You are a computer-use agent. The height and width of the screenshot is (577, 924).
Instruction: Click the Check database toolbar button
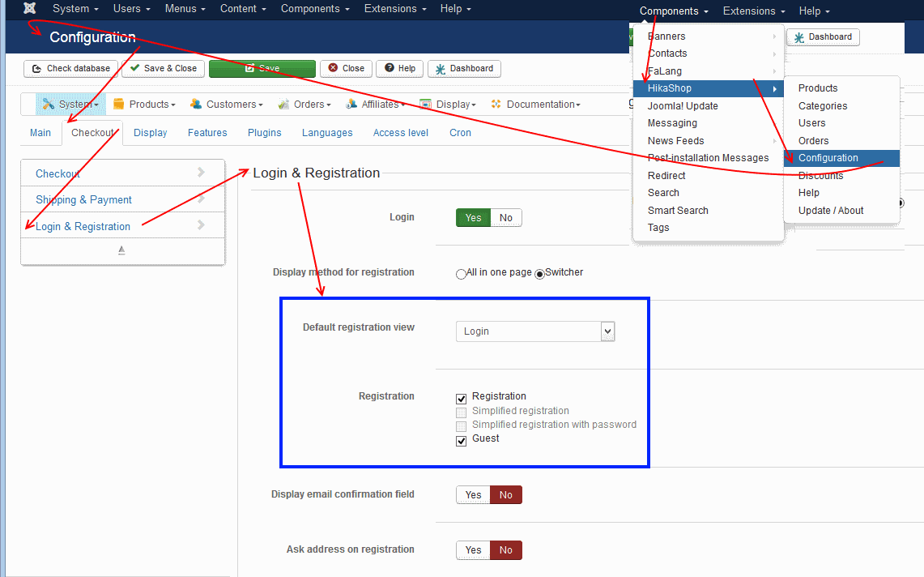click(x=70, y=68)
